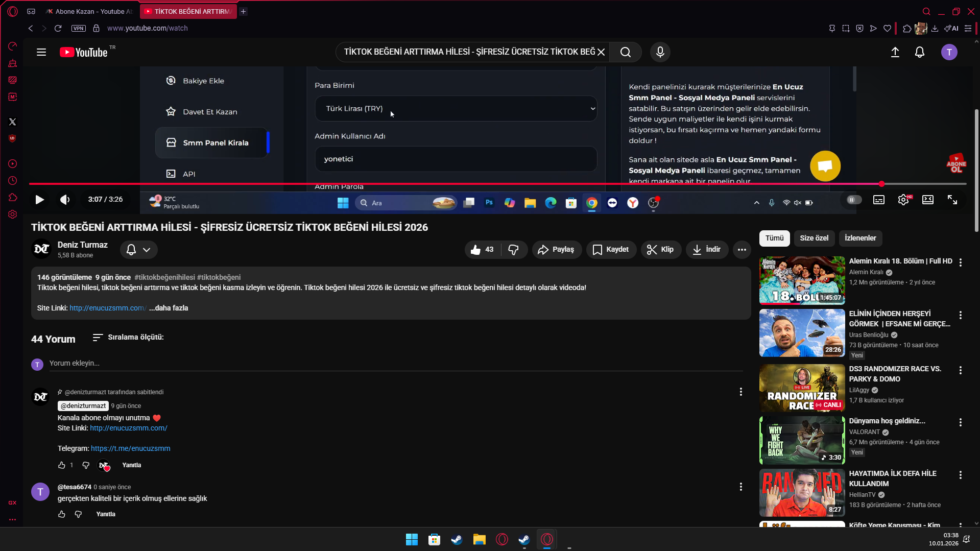980x551 pixels.
Task: Open Telegram link in pinned comment
Action: (x=131, y=448)
